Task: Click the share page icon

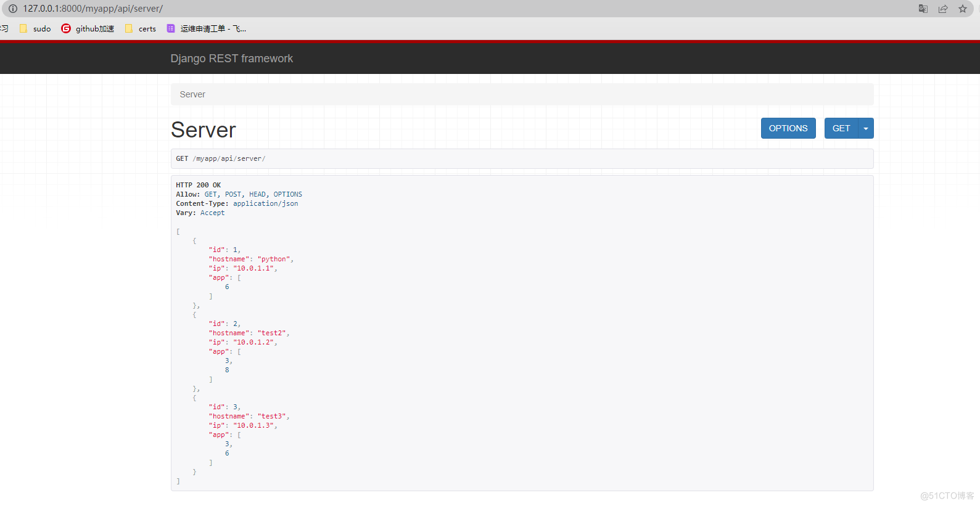Action: 943,9
